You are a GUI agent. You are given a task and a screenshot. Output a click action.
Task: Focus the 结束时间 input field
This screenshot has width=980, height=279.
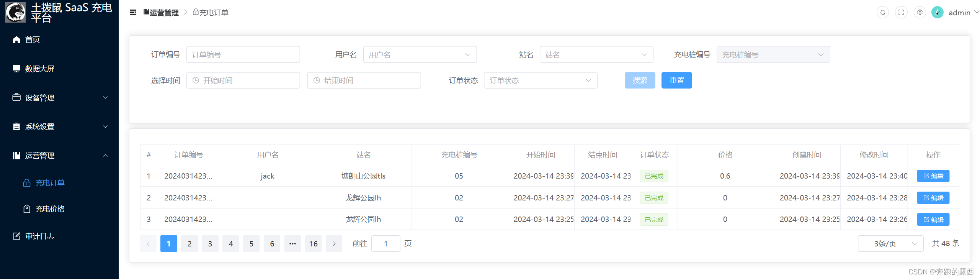pos(364,80)
